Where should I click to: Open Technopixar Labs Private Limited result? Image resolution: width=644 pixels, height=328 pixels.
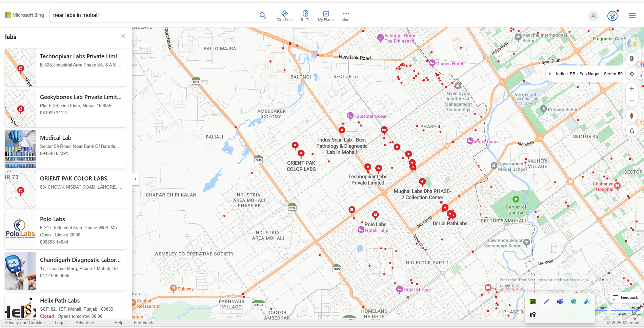tap(66, 67)
